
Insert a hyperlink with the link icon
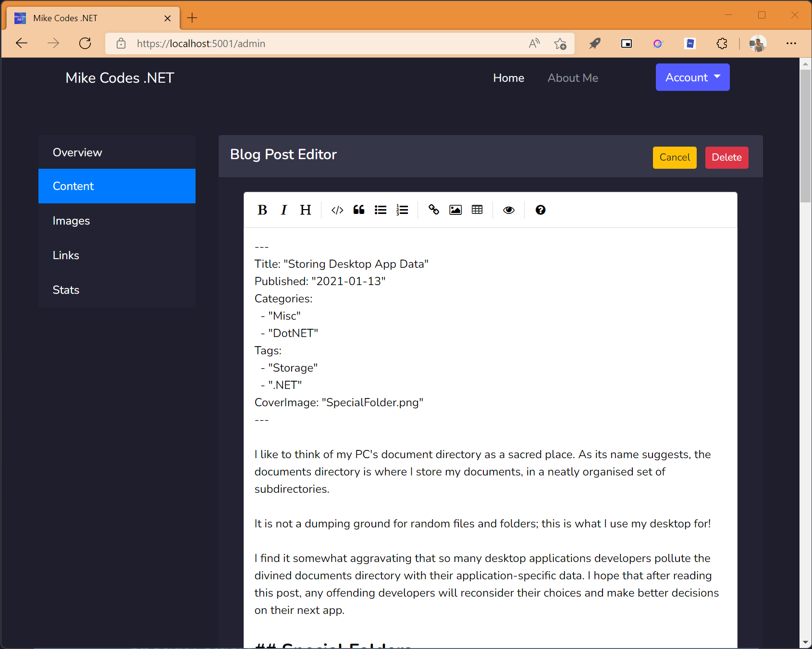[434, 210]
